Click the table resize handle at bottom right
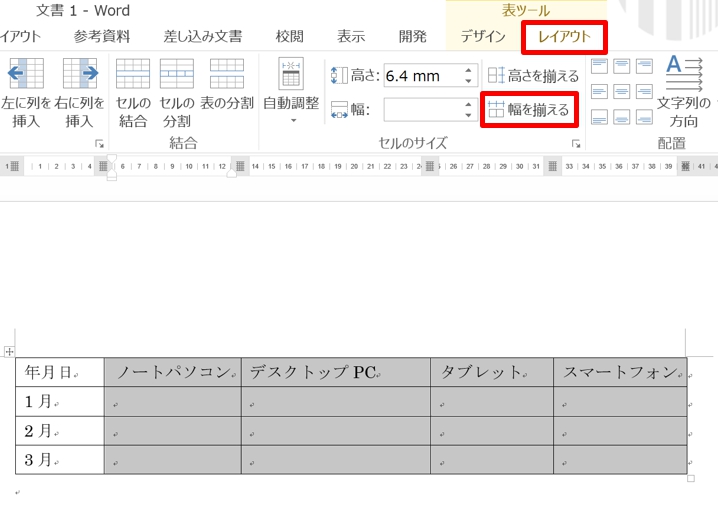The width and height of the screenshot is (718, 512). [x=691, y=479]
